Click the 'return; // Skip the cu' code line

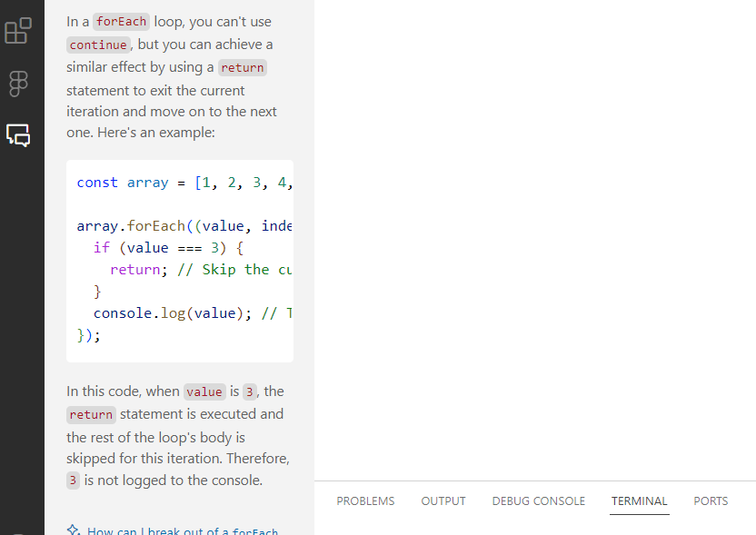(201, 270)
